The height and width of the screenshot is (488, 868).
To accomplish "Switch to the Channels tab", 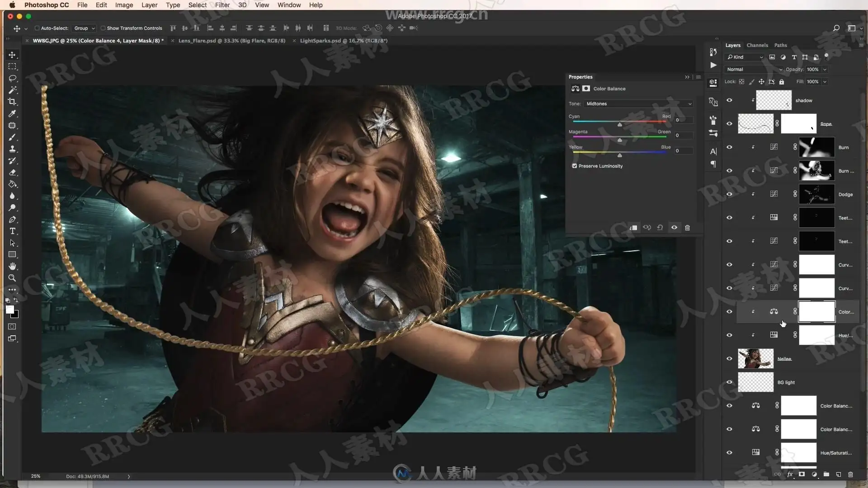I will click(x=757, y=45).
